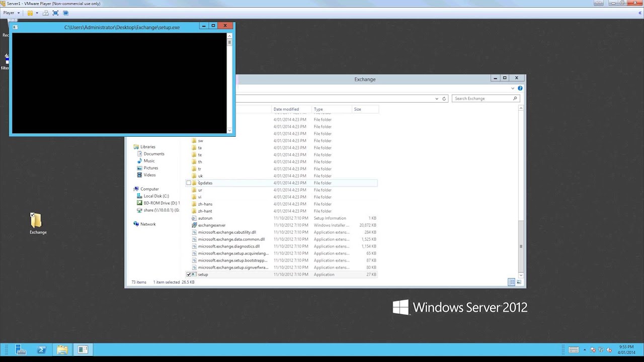Open Server Manager from taskbar
644x362 pixels.
click(20, 349)
